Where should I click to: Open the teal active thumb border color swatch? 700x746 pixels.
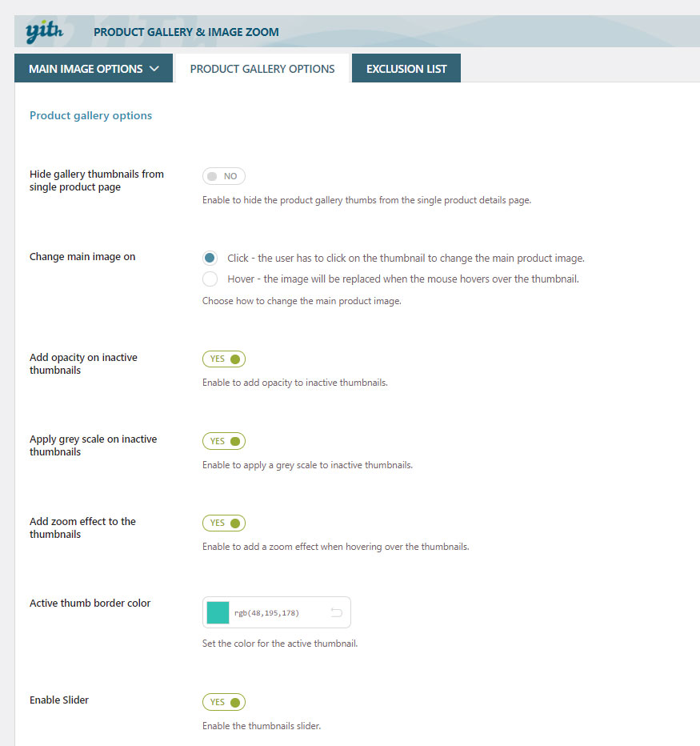click(218, 613)
